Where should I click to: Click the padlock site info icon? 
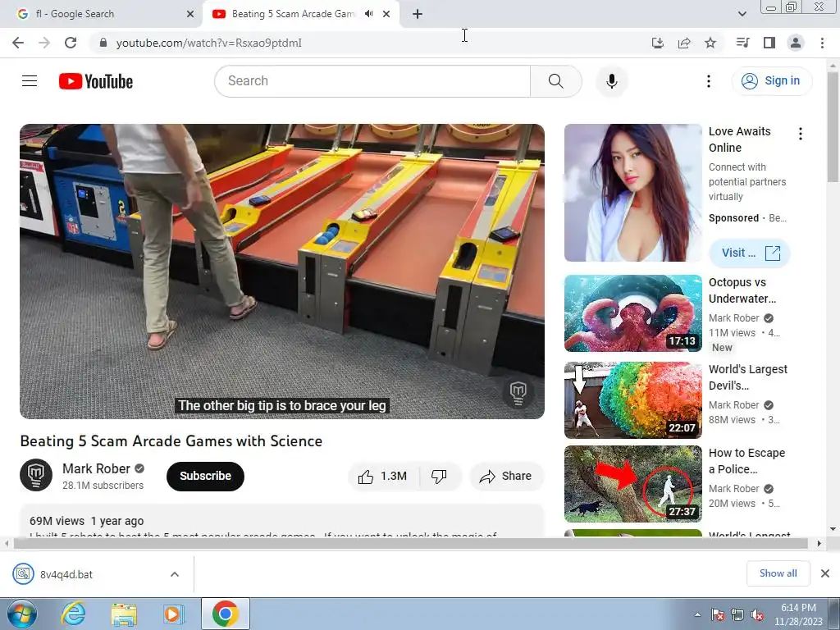[103, 43]
